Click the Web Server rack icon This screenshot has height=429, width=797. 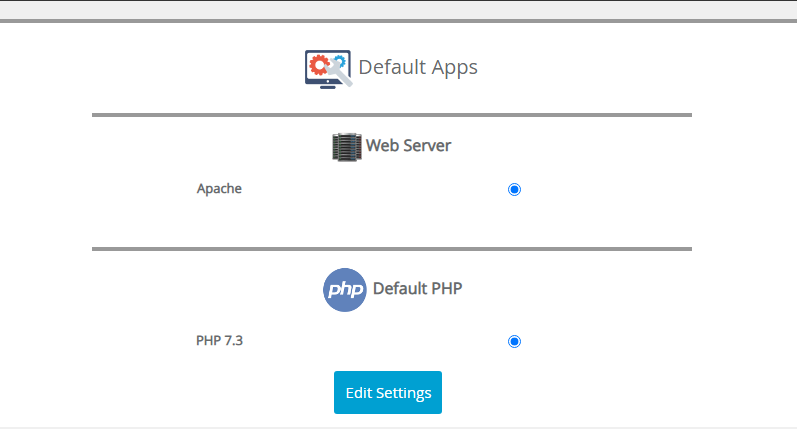click(x=347, y=147)
